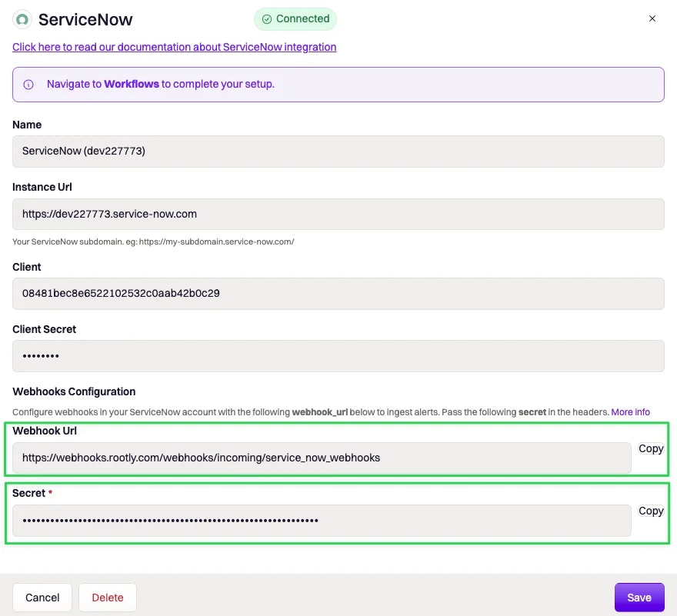Viewport: 677px width, 616px height.
Task: Copy the Webhook Url
Action: click(651, 449)
